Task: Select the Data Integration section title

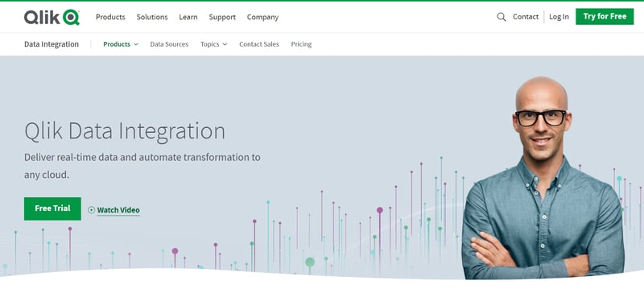Action: [x=52, y=44]
